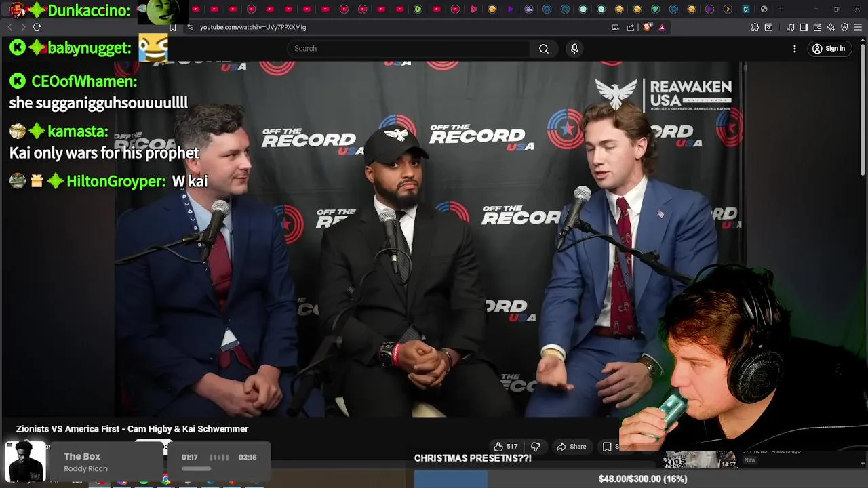Screen dimensions: 868x488
Task: Click the CHRISTMAS PRESETNS??! goal label
Action: (473, 458)
